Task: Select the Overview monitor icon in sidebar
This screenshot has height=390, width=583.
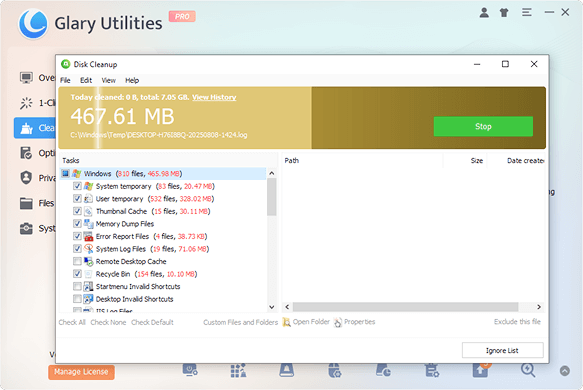Action: click(x=26, y=78)
